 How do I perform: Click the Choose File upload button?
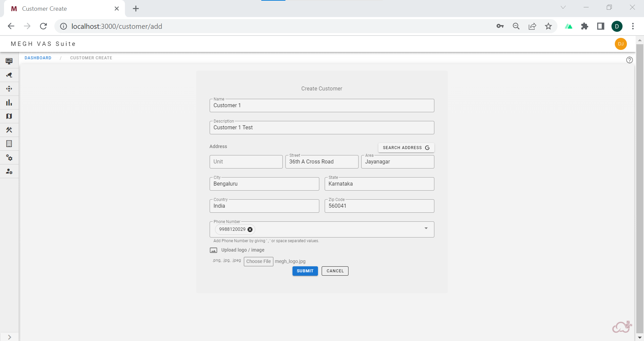pyautogui.click(x=258, y=261)
